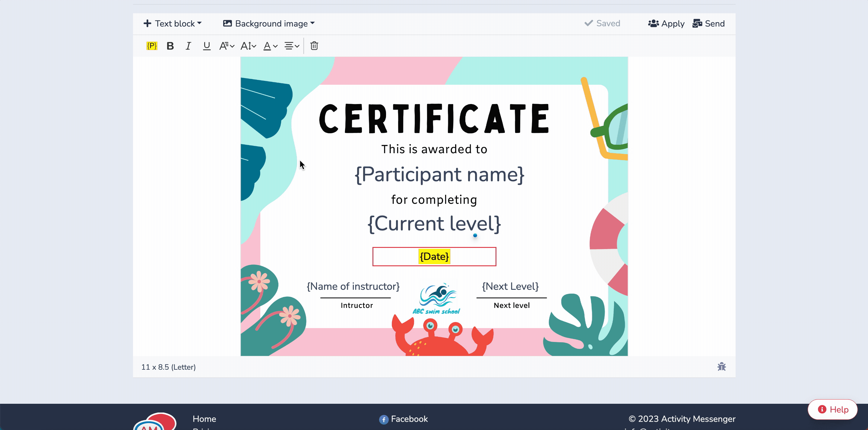Image resolution: width=868 pixels, height=430 pixels.
Task: Select the {Current level} placeholder
Action: tap(434, 223)
